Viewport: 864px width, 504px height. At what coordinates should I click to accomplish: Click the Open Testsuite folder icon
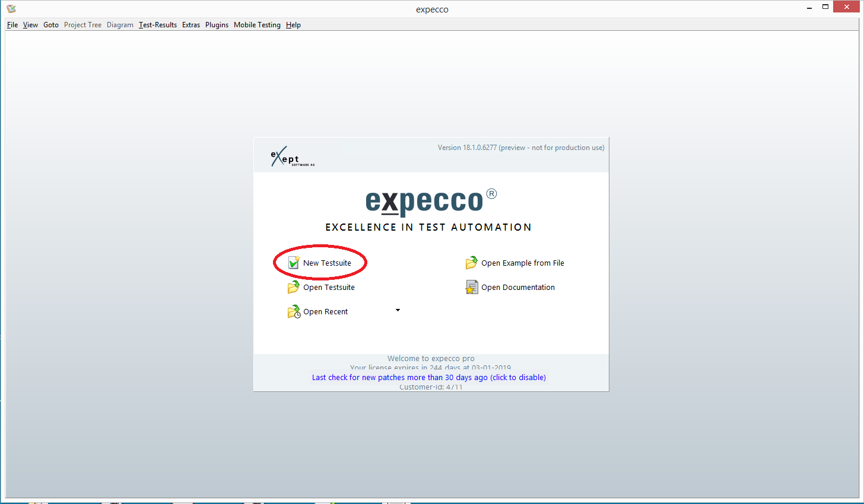pyautogui.click(x=294, y=287)
